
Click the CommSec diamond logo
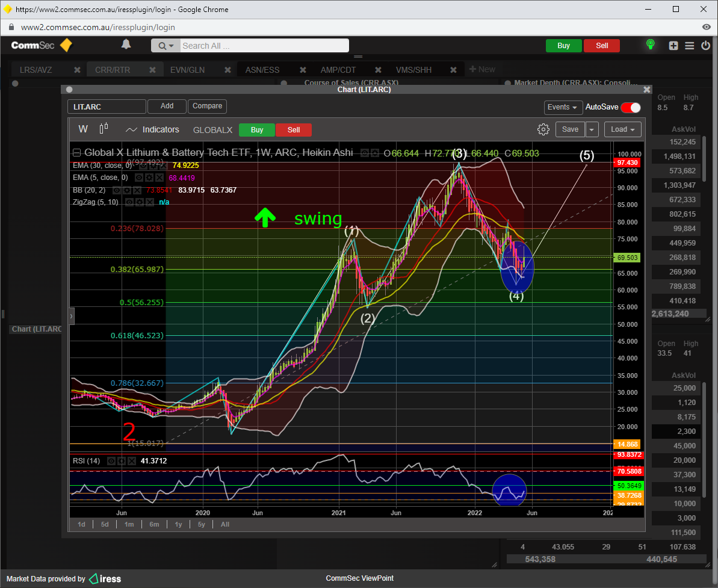click(66, 45)
